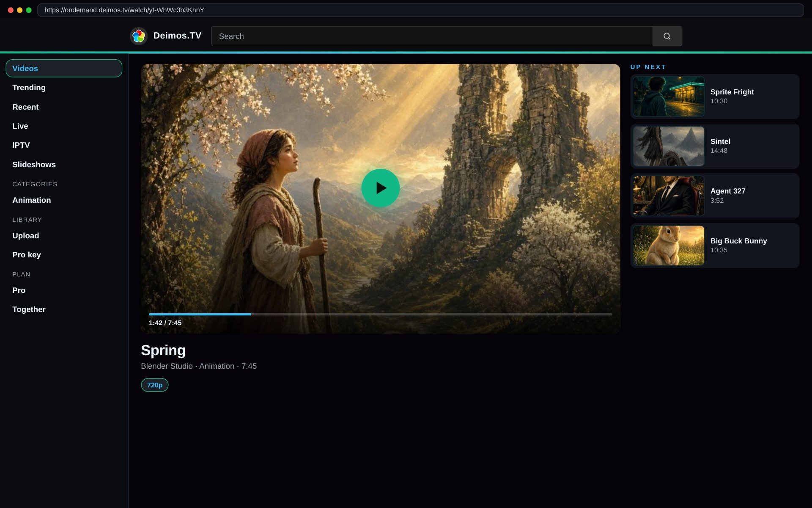Click the red window close dot

click(x=11, y=10)
